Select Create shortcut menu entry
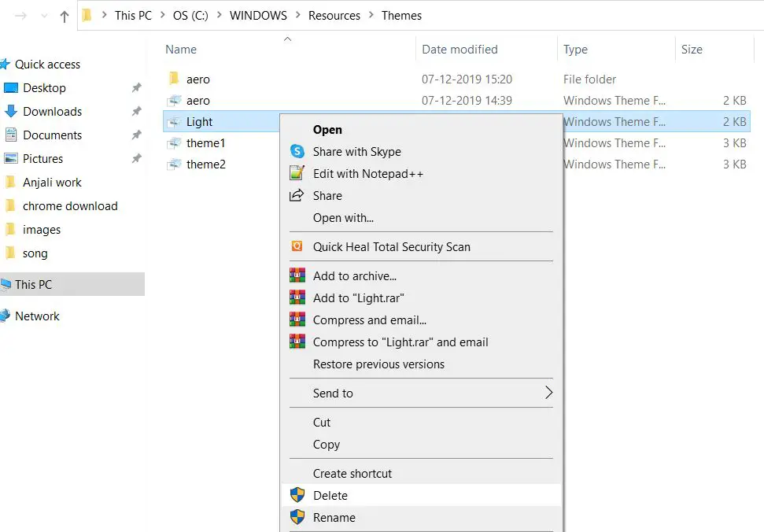This screenshot has width=764, height=532. point(352,474)
